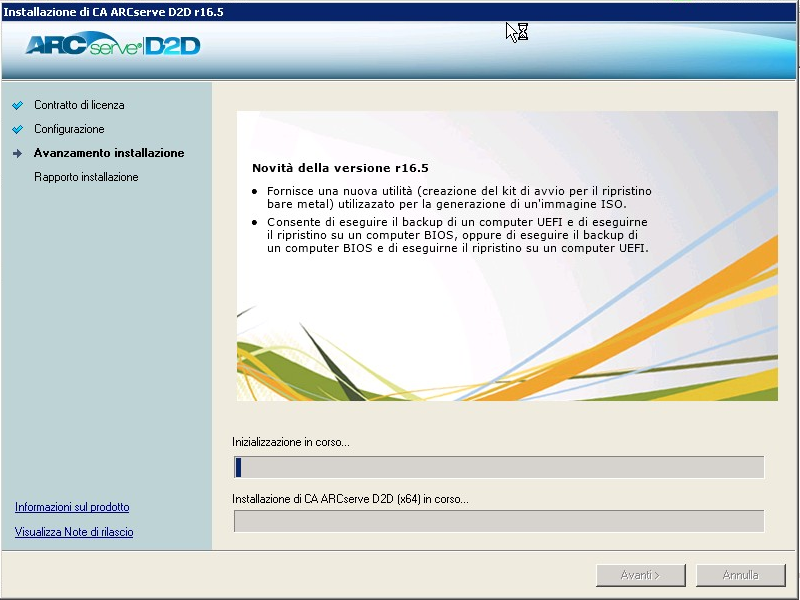Open Informazioni sul prodotto link
This screenshot has height=600, width=800.
tap(72, 507)
